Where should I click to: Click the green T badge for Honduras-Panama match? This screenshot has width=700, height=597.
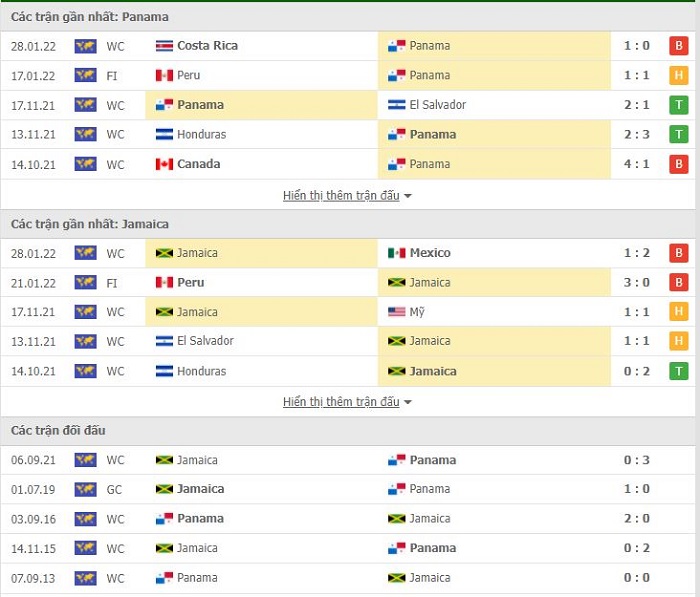click(x=679, y=134)
